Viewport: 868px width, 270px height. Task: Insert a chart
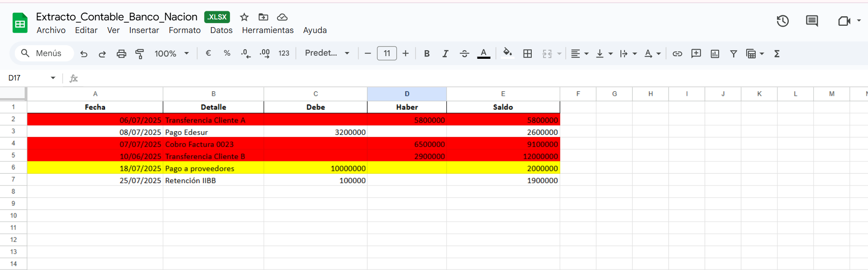tap(715, 54)
